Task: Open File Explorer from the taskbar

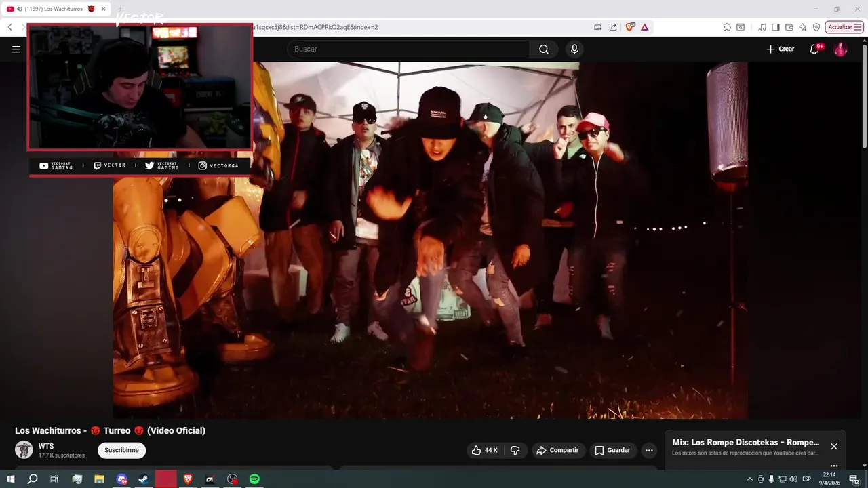Action: pyautogui.click(x=99, y=479)
